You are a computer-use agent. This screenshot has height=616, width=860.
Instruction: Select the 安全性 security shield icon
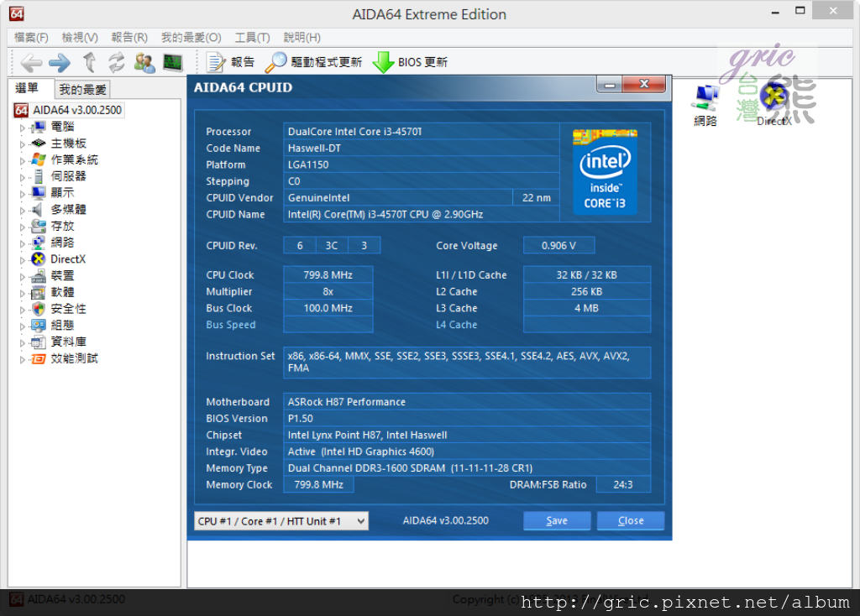39,309
